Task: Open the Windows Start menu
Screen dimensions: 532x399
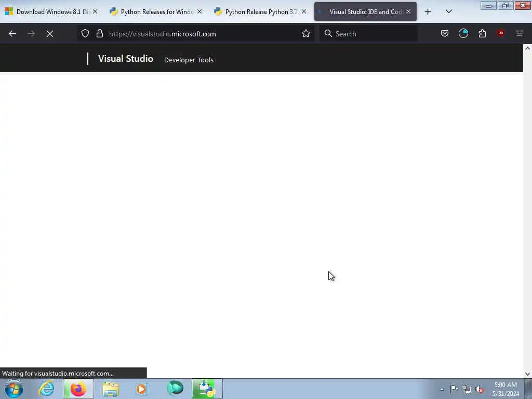Action: click(x=14, y=389)
